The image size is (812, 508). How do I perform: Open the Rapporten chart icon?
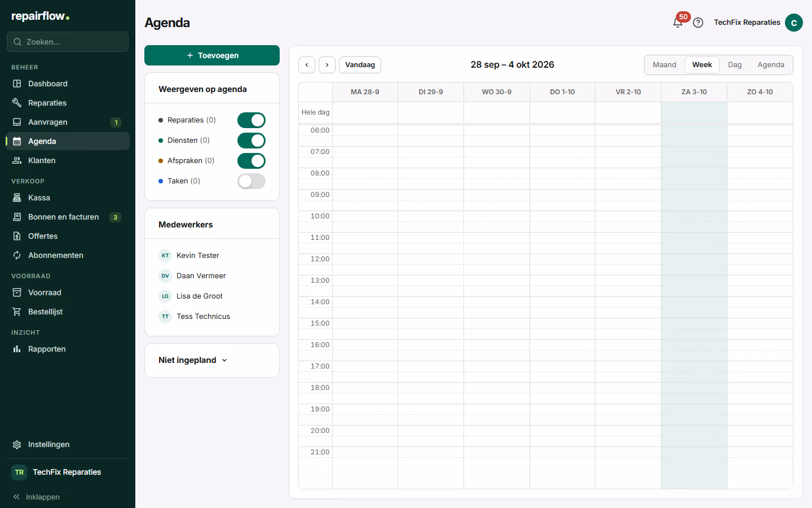[17, 349]
